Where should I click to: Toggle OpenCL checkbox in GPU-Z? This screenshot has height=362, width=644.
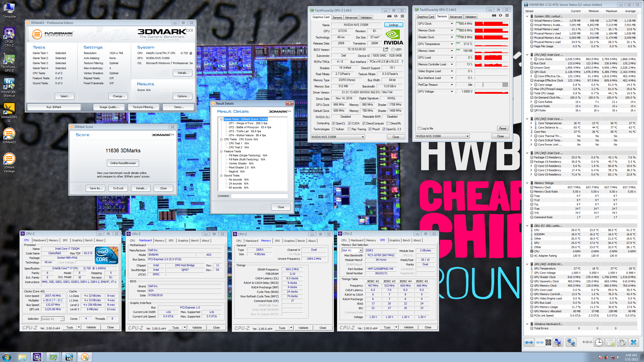[333, 123]
